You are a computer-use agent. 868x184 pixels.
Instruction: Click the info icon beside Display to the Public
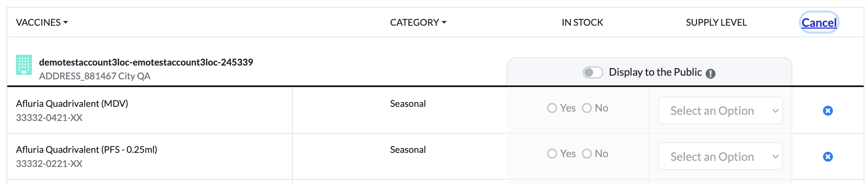710,74
